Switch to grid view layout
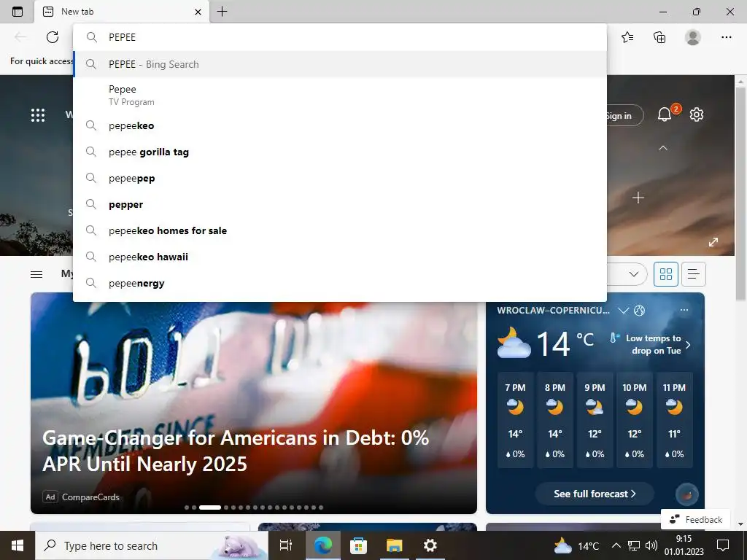 (665, 274)
